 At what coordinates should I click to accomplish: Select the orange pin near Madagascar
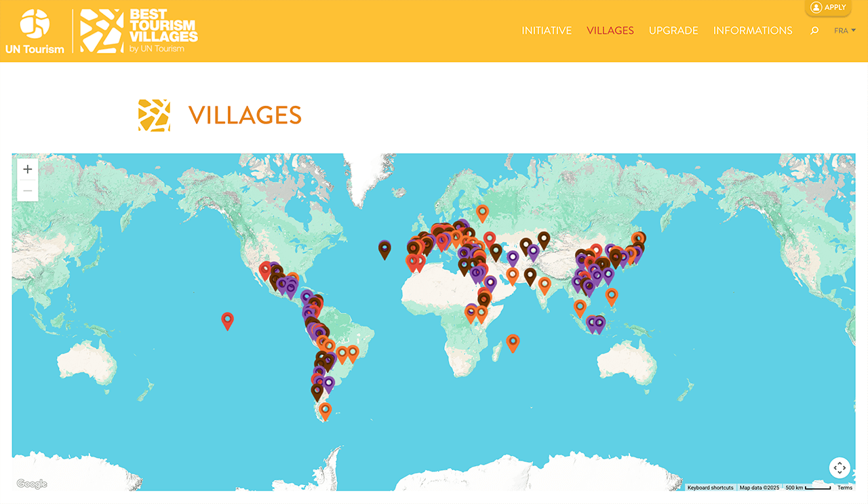513,343
